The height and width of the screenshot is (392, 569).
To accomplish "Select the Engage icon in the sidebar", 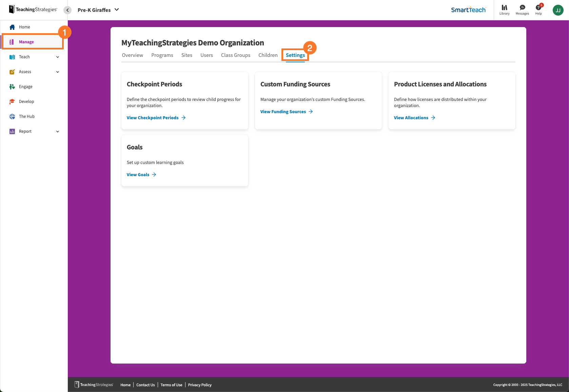I will coord(12,86).
